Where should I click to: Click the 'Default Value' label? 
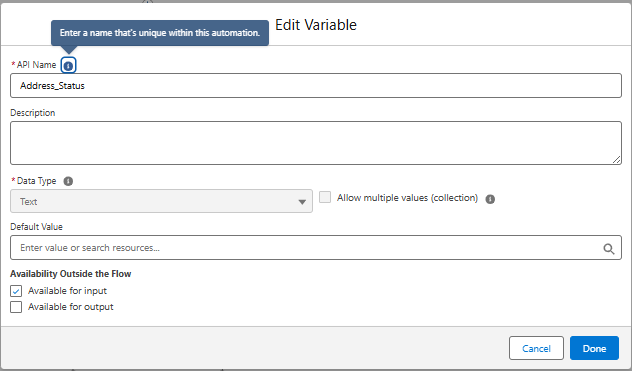click(36, 227)
